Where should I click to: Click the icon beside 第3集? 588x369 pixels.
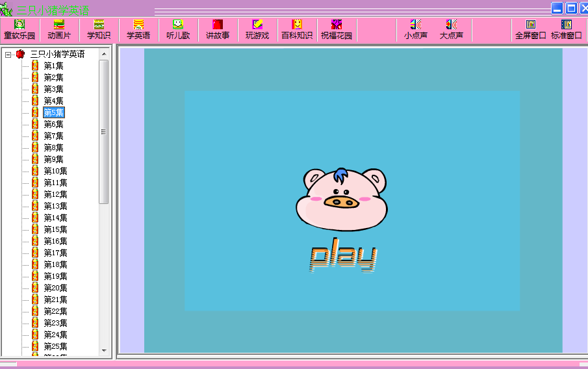35,89
